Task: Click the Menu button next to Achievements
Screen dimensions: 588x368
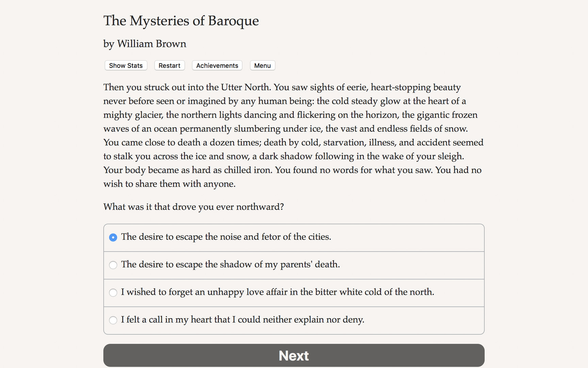Action: (262, 65)
